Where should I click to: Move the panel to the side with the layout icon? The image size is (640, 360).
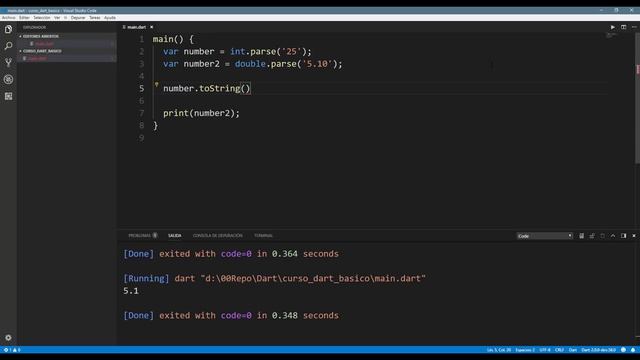623,236
